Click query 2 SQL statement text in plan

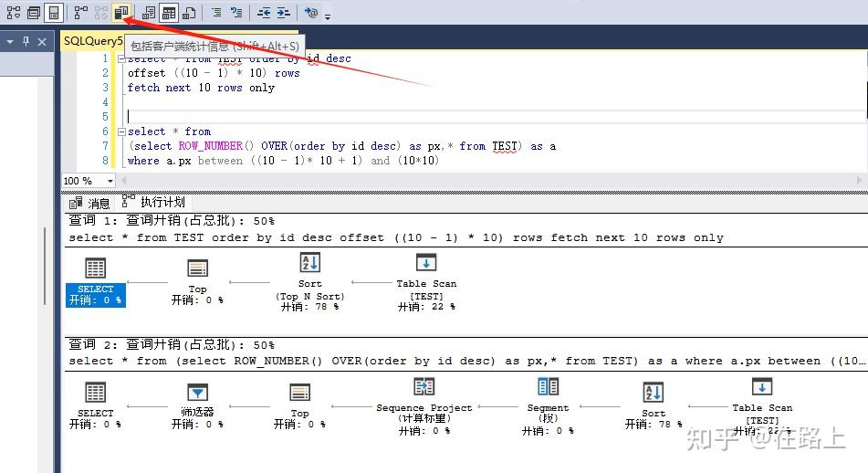click(x=466, y=361)
